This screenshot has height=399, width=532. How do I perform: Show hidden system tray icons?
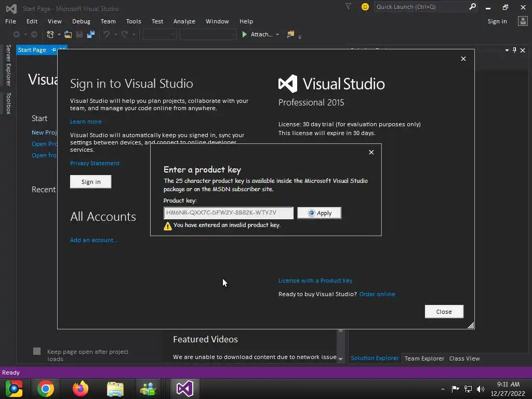(443, 389)
